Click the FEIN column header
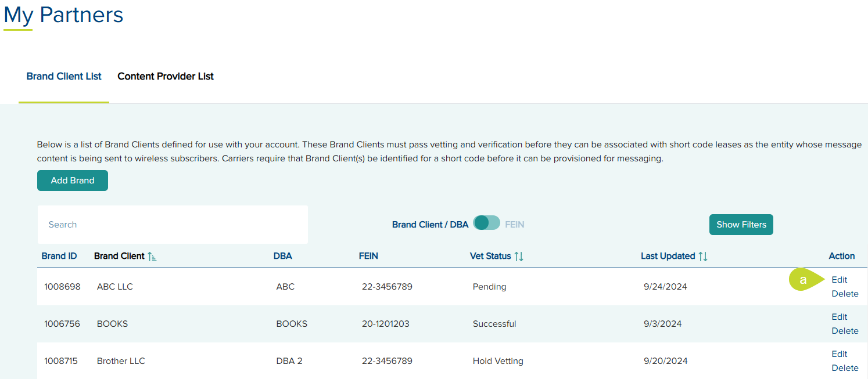The image size is (868, 379). point(368,256)
